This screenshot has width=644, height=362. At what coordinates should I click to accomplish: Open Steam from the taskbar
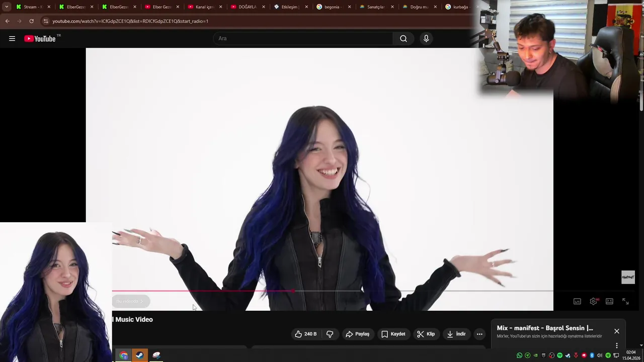click(140, 355)
